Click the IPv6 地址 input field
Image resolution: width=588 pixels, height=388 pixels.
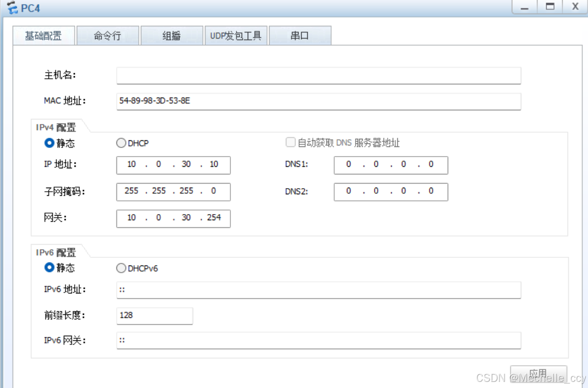pos(319,290)
